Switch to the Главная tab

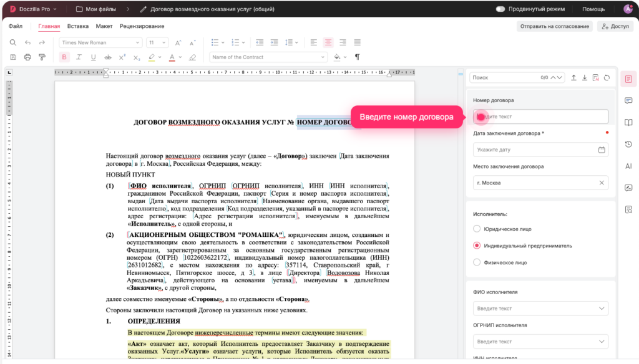pyautogui.click(x=49, y=26)
